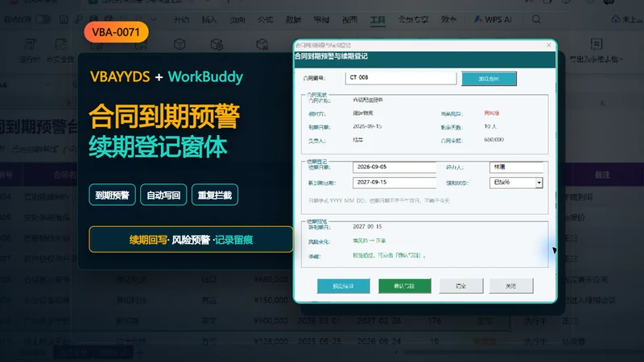Click the export to multi-dimensional table icon
This screenshot has height=362, width=644.
pyautogui.click(x=597, y=44)
